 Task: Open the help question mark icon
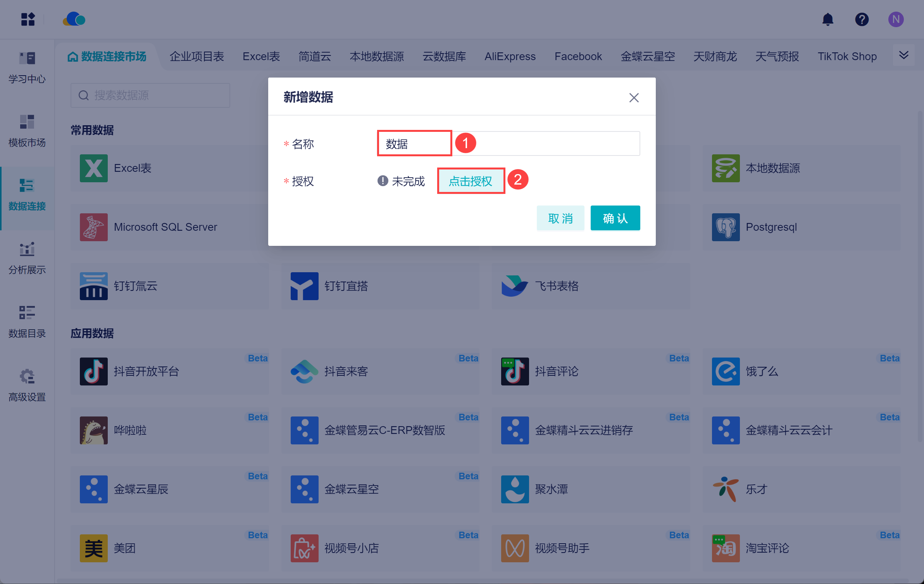point(862,19)
